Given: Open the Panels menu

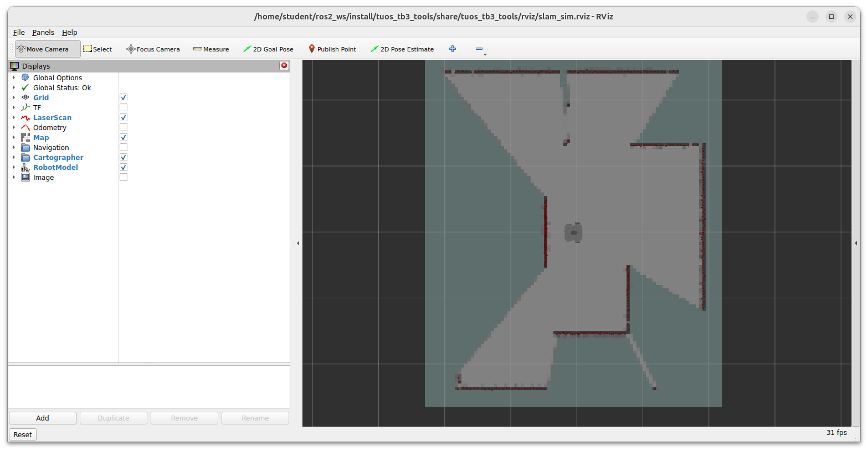Looking at the screenshot, I should click(43, 33).
